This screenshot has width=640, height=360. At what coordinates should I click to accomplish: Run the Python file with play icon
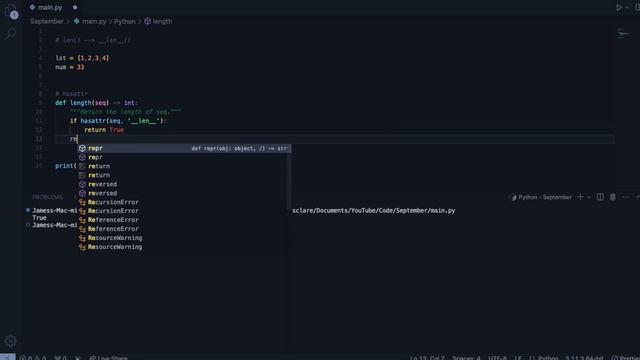pos(619,7)
